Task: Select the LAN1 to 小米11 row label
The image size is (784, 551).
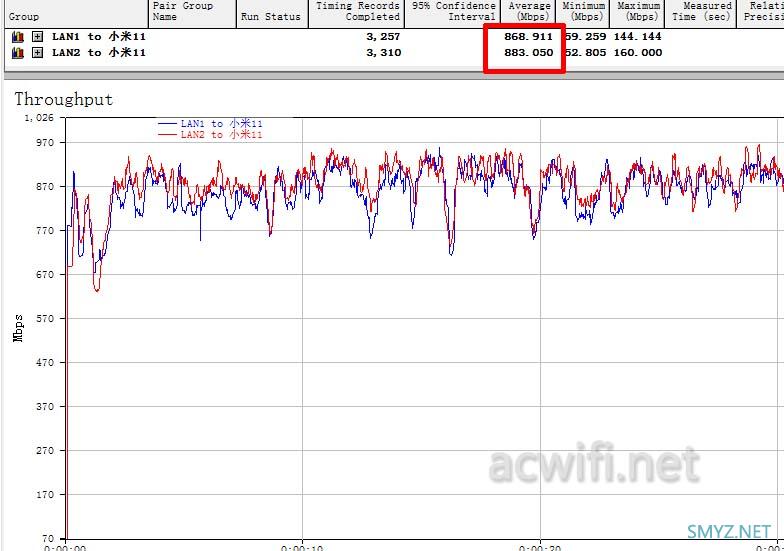Action: click(x=99, y=36)
